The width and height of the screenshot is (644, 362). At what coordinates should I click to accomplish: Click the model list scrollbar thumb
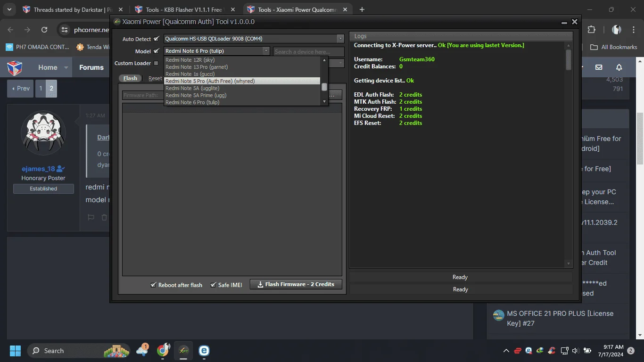tap(324, 87)
